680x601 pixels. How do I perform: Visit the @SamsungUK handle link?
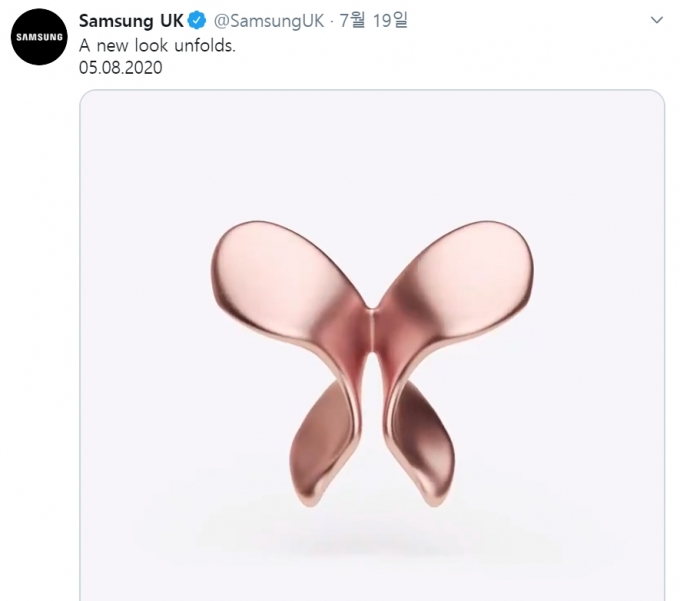coord(269,21)
